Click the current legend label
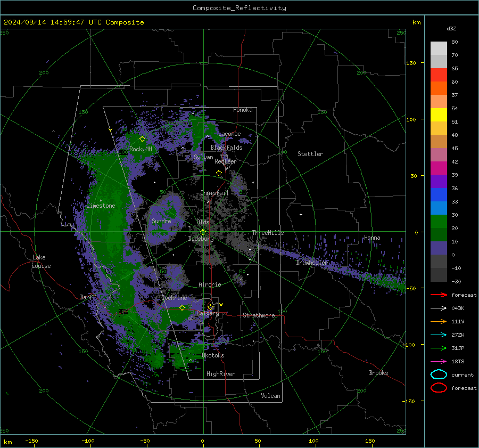This screenshot has width=479, height=448. click(463, 375)
